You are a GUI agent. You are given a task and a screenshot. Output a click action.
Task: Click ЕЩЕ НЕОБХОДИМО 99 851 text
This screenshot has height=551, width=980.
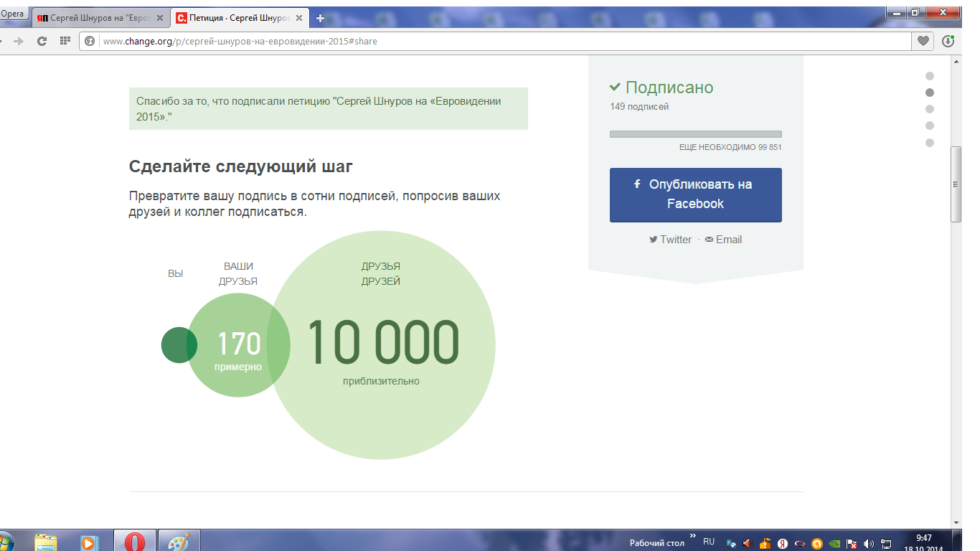click(x=730, y=147)
